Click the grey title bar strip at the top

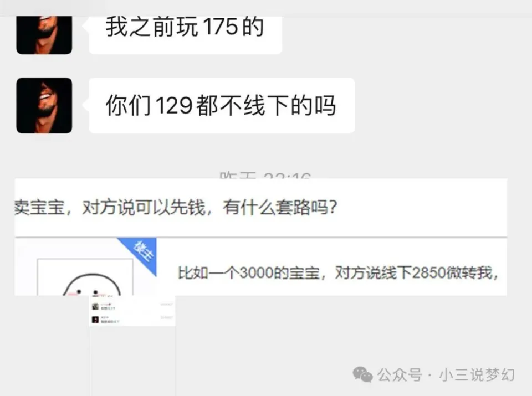[x=266, y=8]
